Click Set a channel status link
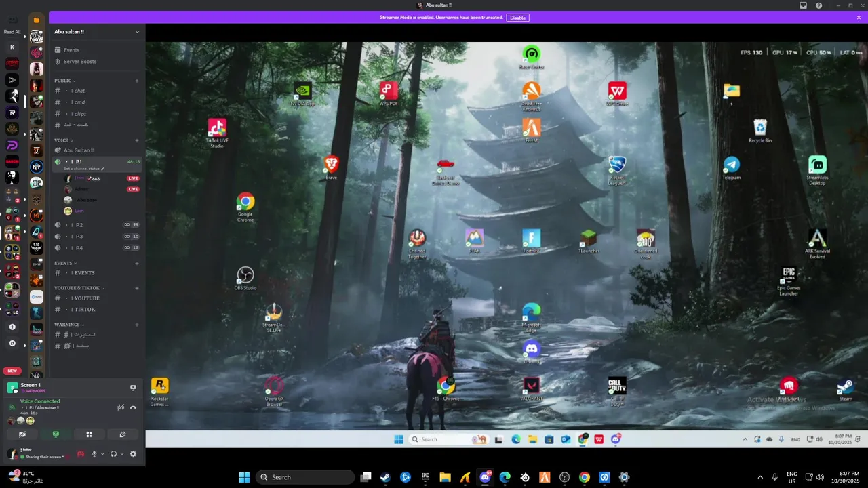Viewport: 868px width, 488px height. pyautogui.click(x=81, y=169)
